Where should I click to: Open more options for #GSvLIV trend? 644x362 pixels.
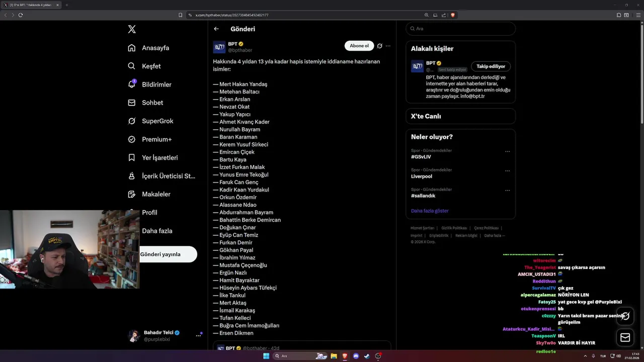point(507,151)
